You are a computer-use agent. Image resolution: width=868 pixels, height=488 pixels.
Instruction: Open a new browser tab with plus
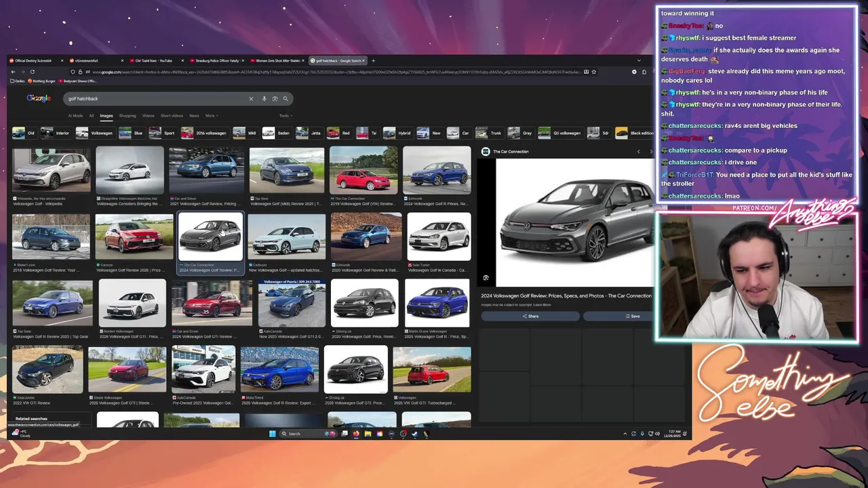(x=373, y=60)
